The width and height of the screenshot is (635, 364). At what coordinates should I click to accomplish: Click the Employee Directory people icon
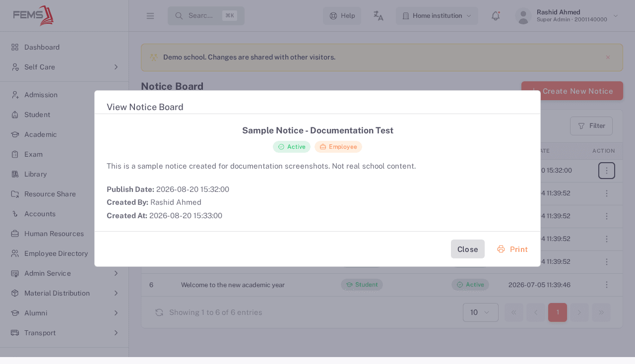(x=15, y=253)
